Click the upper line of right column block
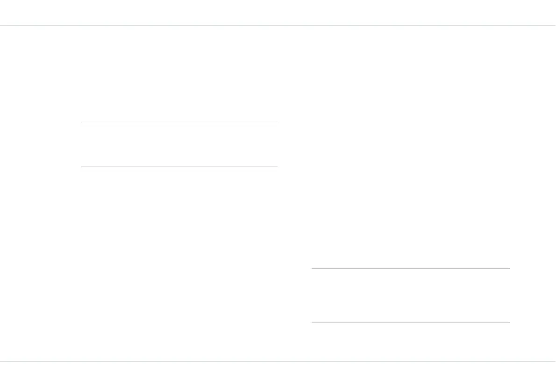 point(411,268)
